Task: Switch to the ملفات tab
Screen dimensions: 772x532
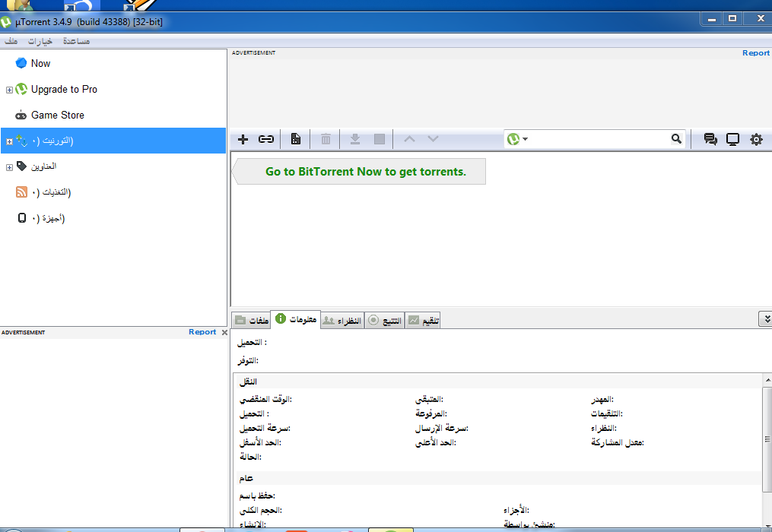Action: pos(252,321)
